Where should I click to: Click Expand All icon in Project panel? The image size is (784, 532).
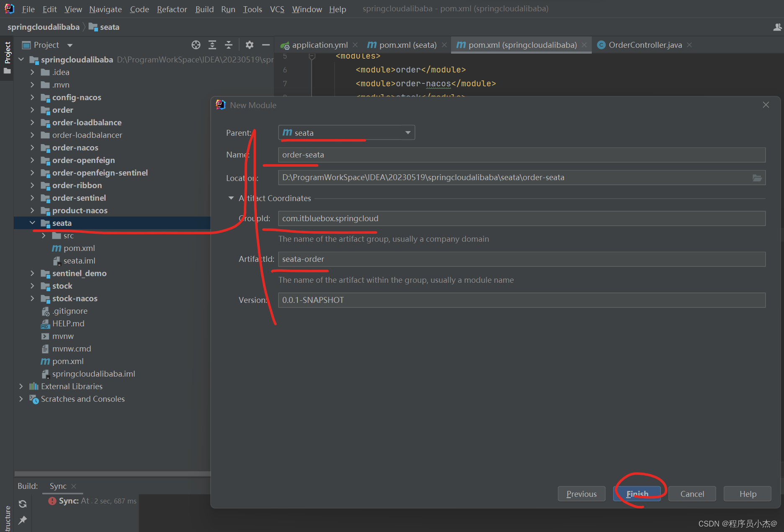[212, 45]
